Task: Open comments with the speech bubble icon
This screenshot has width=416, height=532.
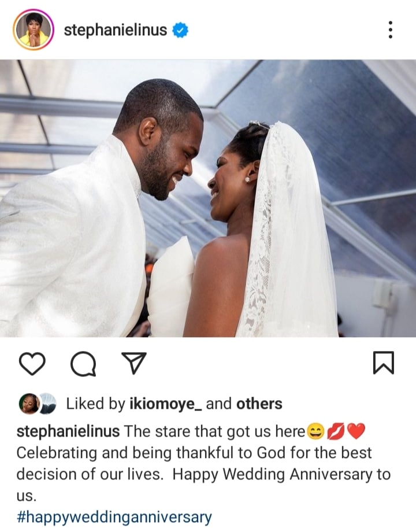Action: tap(83, 364)
